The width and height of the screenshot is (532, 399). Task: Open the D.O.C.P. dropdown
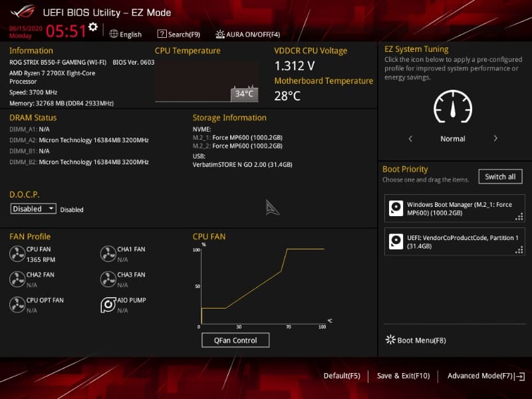point(33,208)
